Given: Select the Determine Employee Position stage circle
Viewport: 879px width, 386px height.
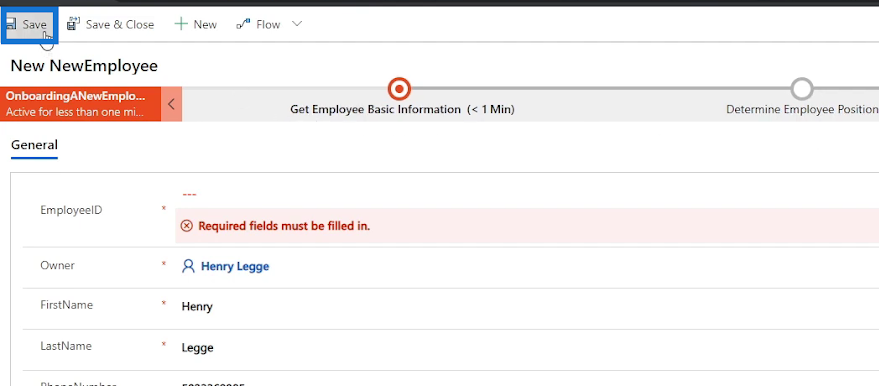Looking at the screenshot, I should pyautogui.click(x=802, y=89).
